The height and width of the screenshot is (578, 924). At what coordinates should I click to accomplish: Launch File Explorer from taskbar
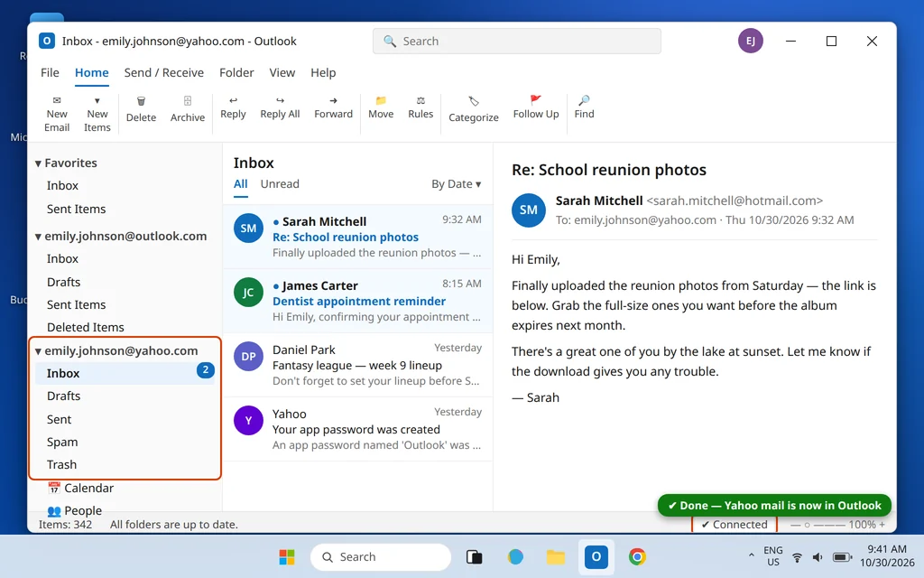coord(556,556)
